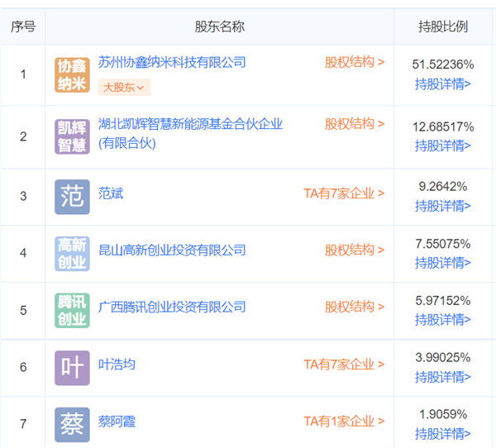The width and height of the screenshot is (496, 448).
Task: Click row number 1 cell
Action: click(23, 74)
